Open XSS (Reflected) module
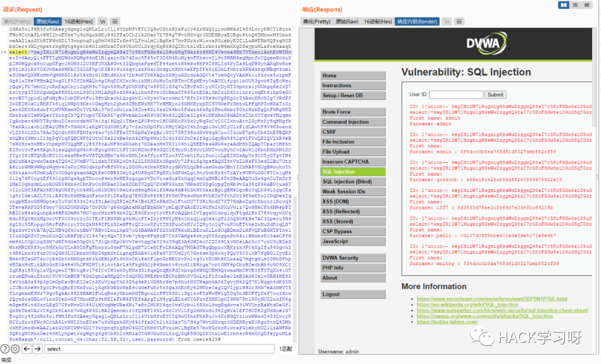The width and height of the screenshot is (601, 364). tap(353, 211)
